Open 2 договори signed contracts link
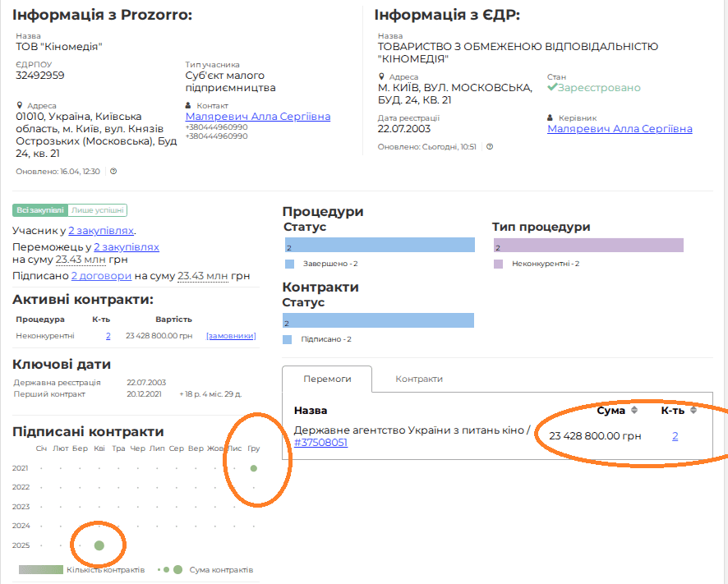This screenshot has height=584, width=728. tap(101, 276)
